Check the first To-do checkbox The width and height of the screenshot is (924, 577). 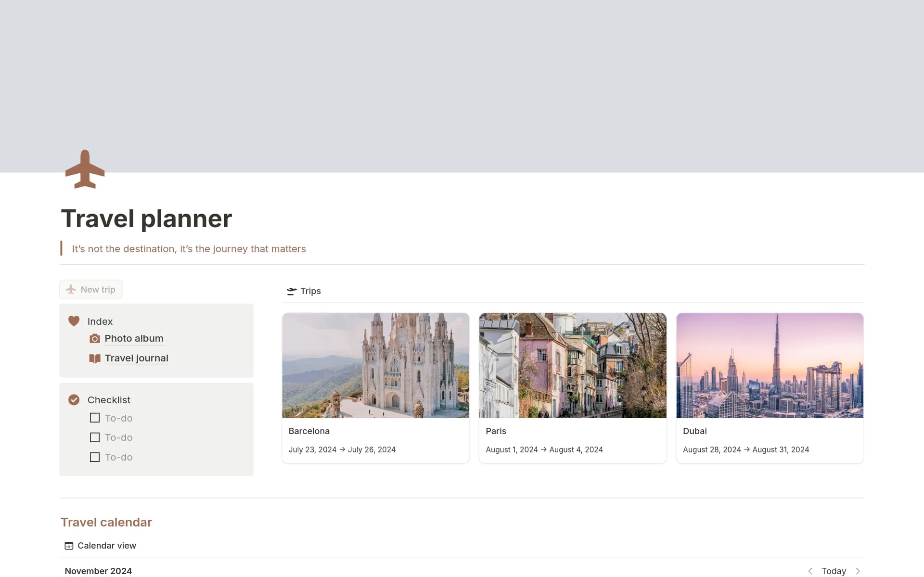(94, 418)
